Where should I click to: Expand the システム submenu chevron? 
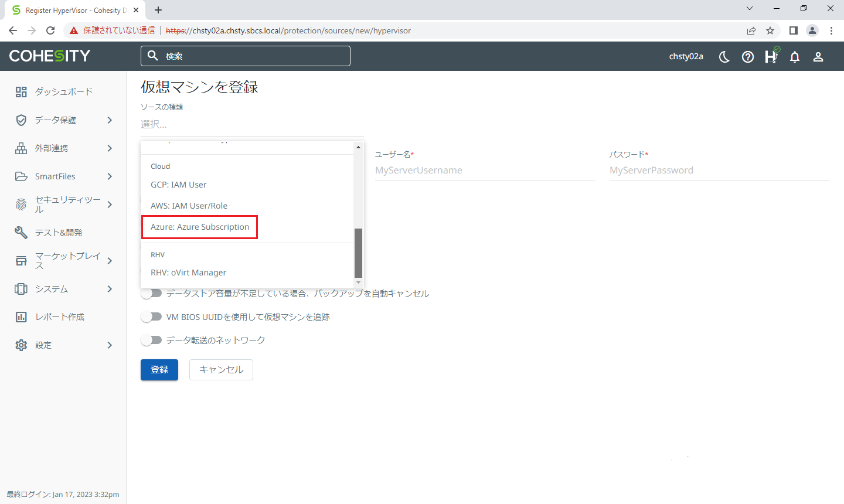[x=110, y=289]
